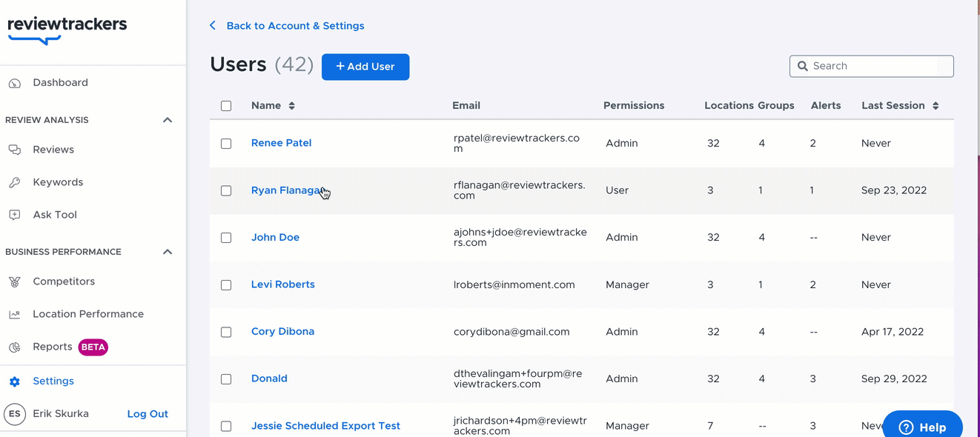Image resolution: width=980 pixels, height=437 pixels.
Task: Tick the Cory Dibona checkbox
Action: 226,333
